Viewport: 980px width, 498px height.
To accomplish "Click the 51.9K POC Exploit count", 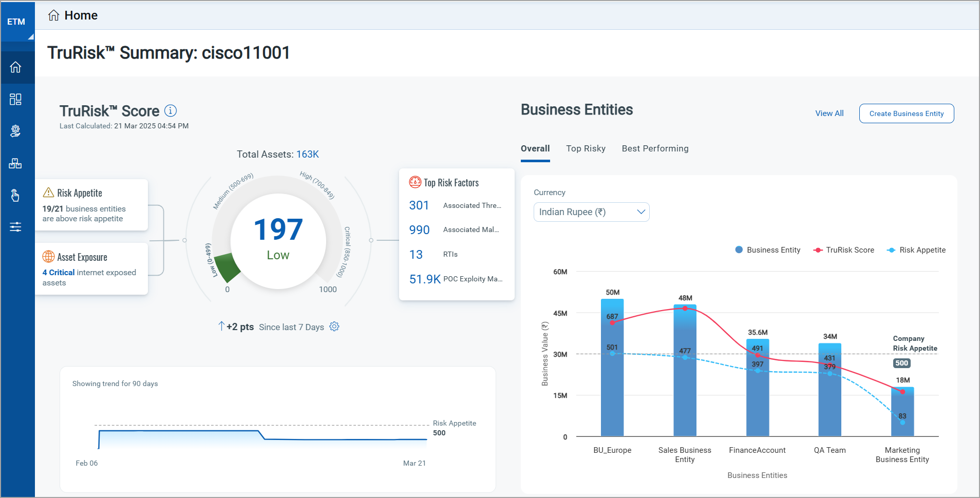I will pos(425,279).
